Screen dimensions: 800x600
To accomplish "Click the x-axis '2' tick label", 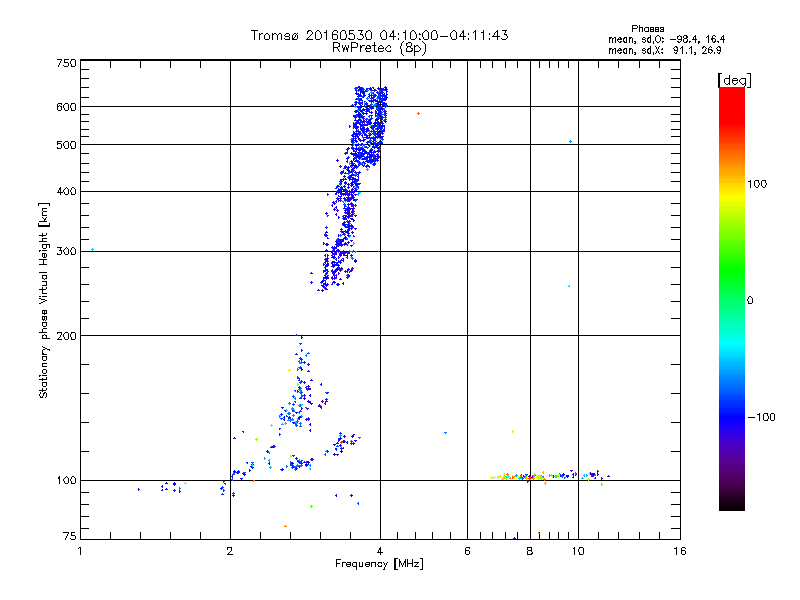I will click(x=230, y=551).
